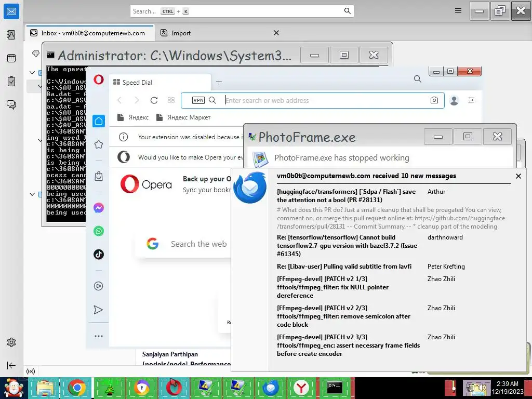The image size is (532, 399).
Task: Click Sanjaiyan Parthipan message row
Action: pos(183,358)
